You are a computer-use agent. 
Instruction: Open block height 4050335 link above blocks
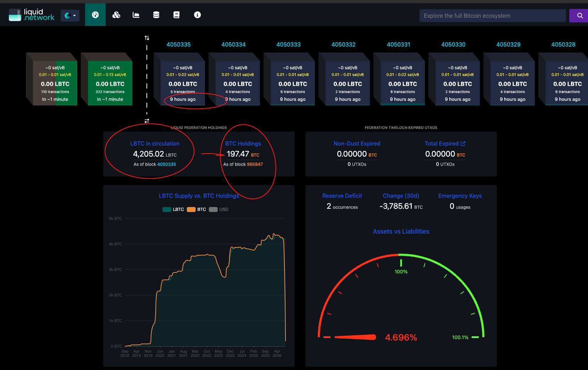[179, 44]
